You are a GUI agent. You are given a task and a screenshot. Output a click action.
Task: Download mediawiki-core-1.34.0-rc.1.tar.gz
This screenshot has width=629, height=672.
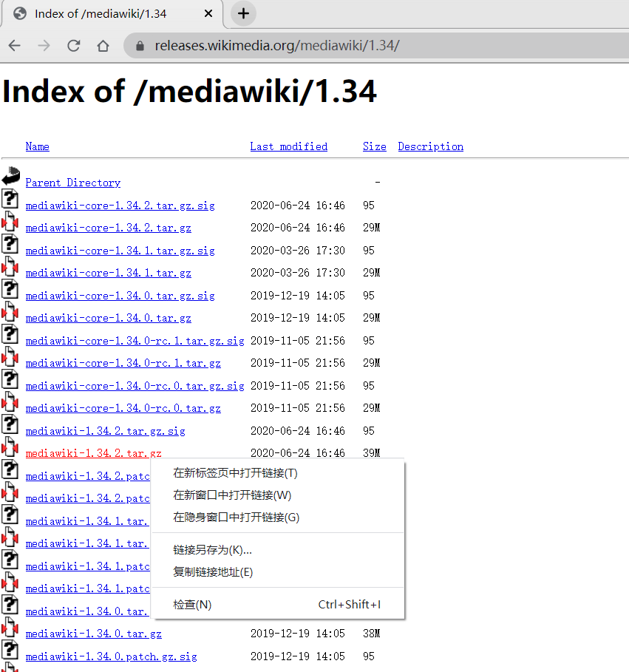(x=123, y=364)
